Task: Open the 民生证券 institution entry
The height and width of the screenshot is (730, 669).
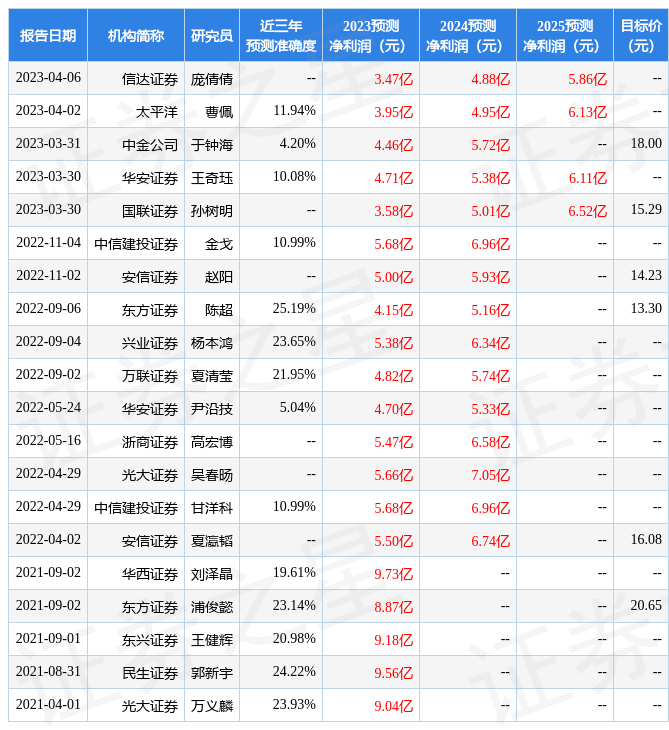Action: [x=150, y=672]
